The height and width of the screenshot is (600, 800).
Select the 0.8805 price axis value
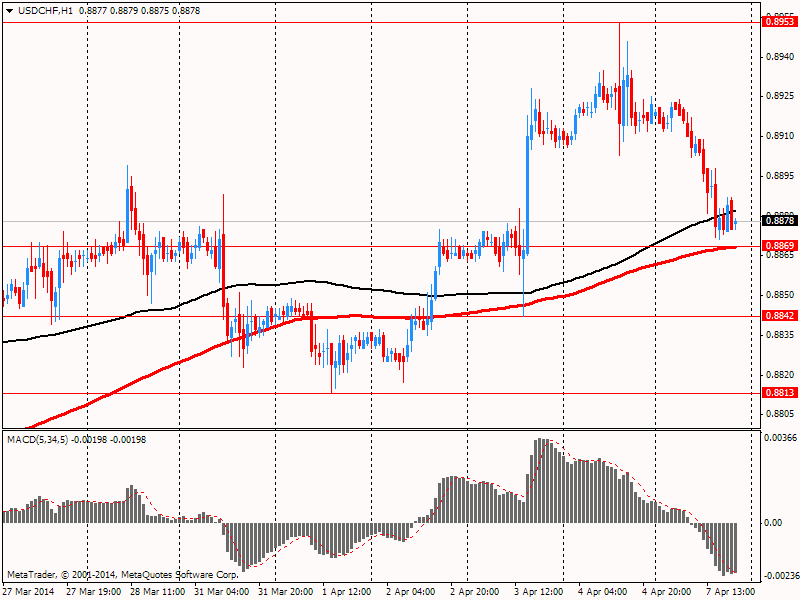click(781, 413)
